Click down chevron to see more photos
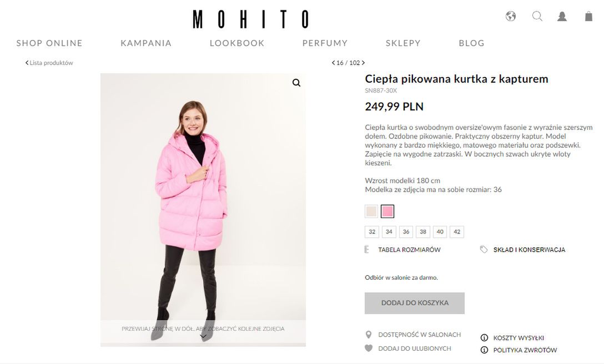This screenshot has height=364, width=604. tap(203, 336)
